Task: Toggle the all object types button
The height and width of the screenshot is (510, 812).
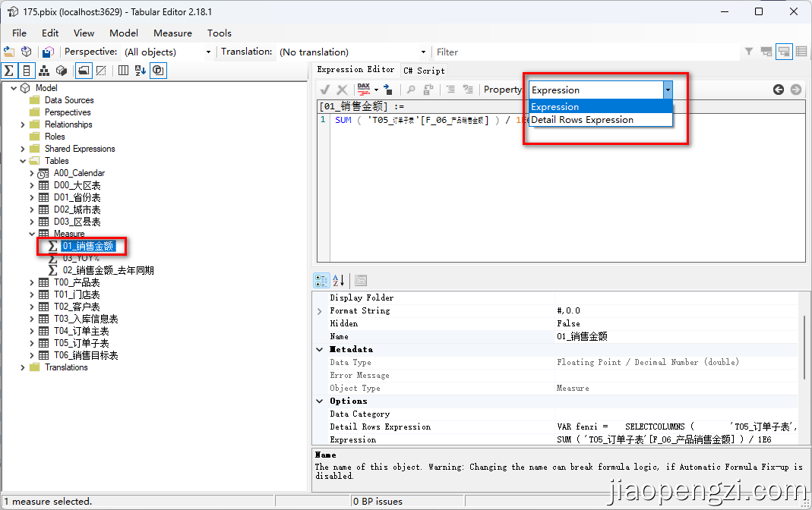Action: pos(158,71)
